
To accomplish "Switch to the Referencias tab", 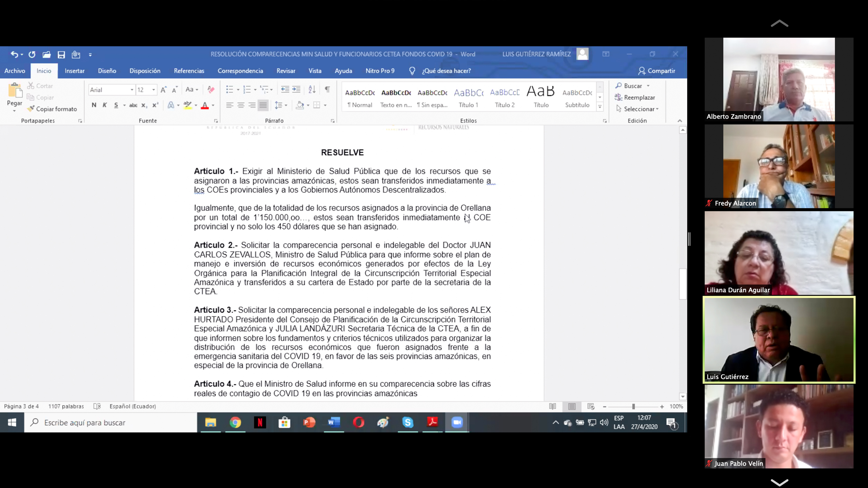I will pos(189,71).
